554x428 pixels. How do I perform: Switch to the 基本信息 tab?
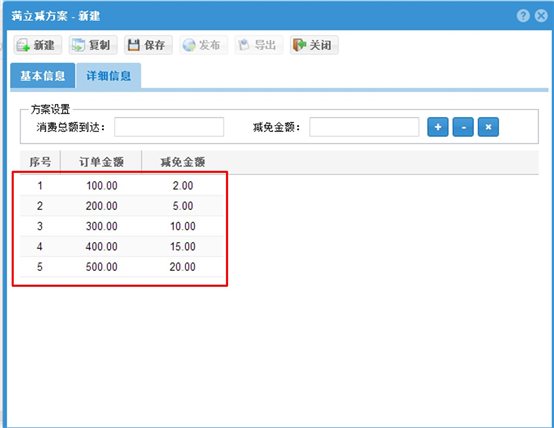pos(42,76)
